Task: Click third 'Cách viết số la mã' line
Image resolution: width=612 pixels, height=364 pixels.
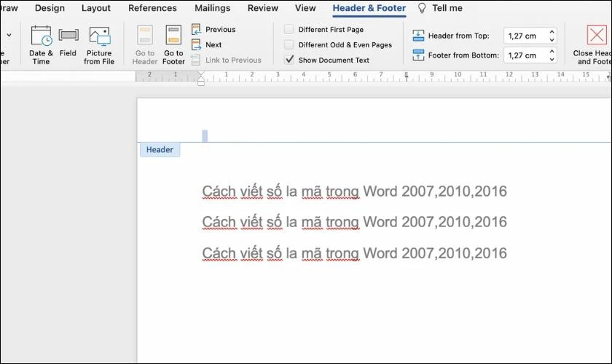Action: (354, 253)
